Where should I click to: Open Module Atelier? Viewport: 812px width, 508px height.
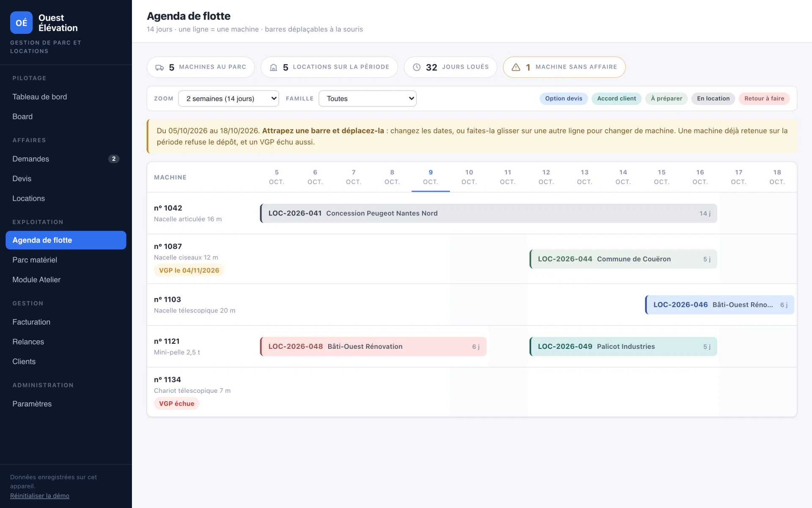pyautogui.click(x=66, y=280)
